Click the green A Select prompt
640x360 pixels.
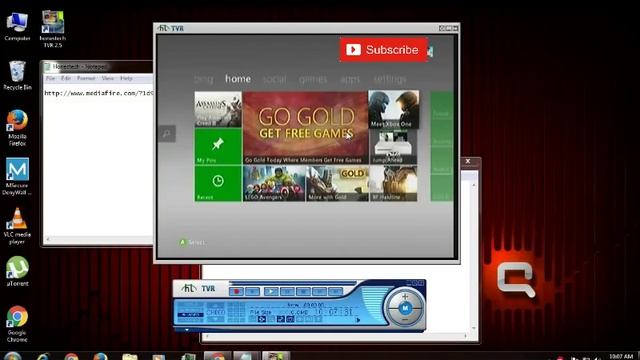(192, 242)
